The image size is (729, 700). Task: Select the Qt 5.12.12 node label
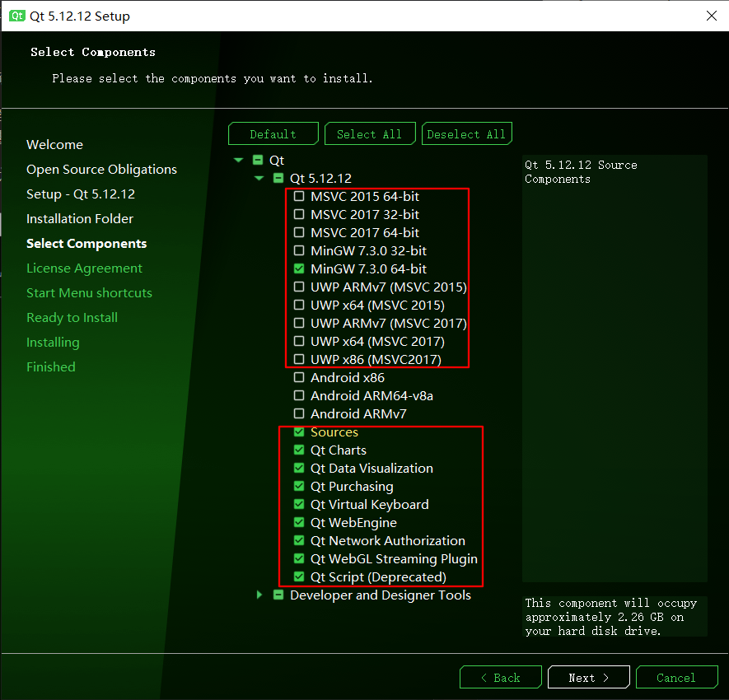tap(320, 179)
